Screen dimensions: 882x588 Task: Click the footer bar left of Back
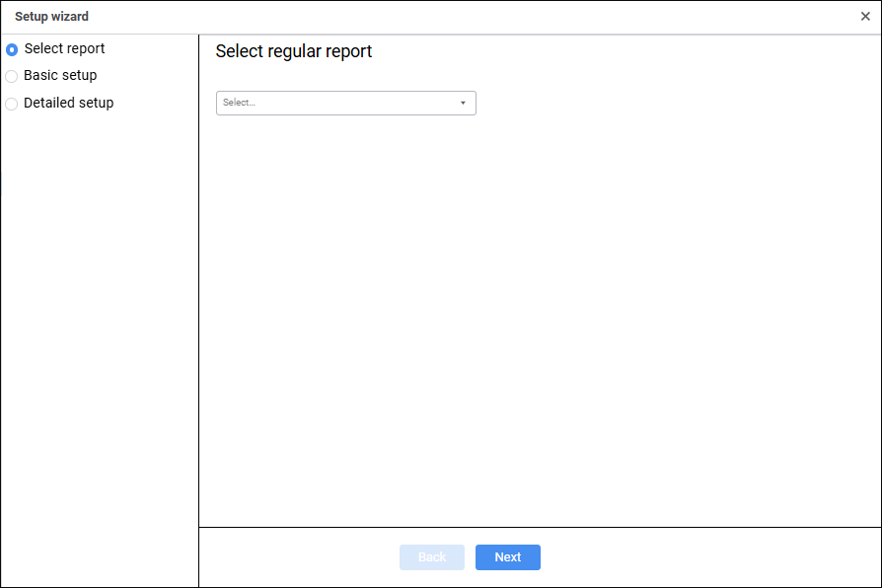[296, 557]
